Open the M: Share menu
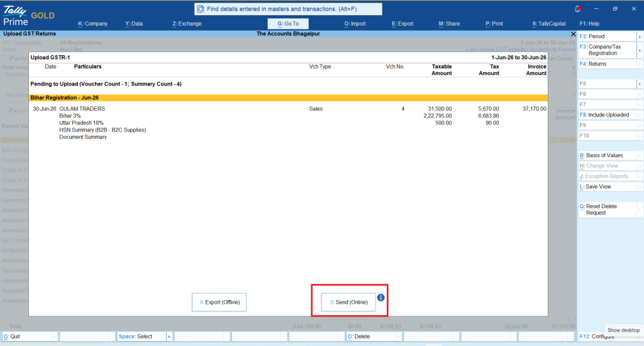The height and width of the screenshot is (346, 644). [449, 24]
